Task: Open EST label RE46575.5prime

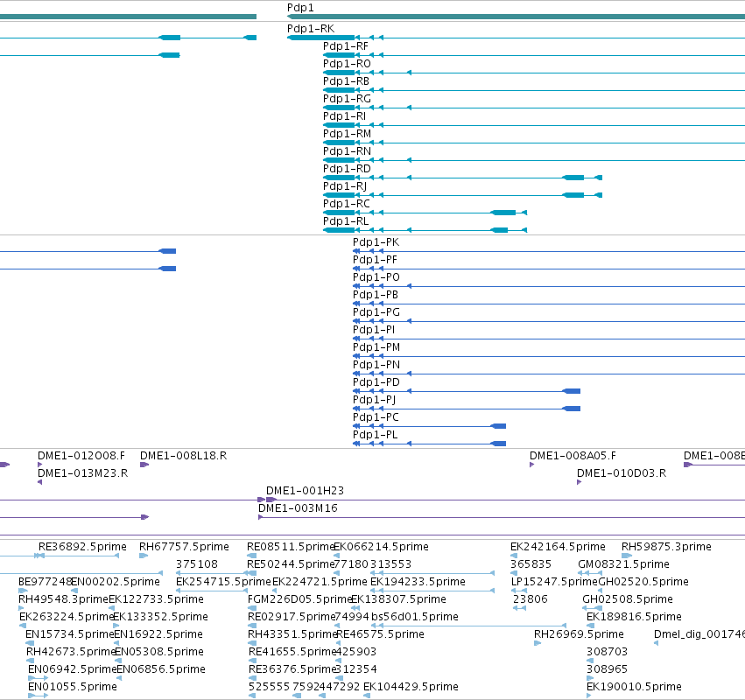Action: point(380,634)
